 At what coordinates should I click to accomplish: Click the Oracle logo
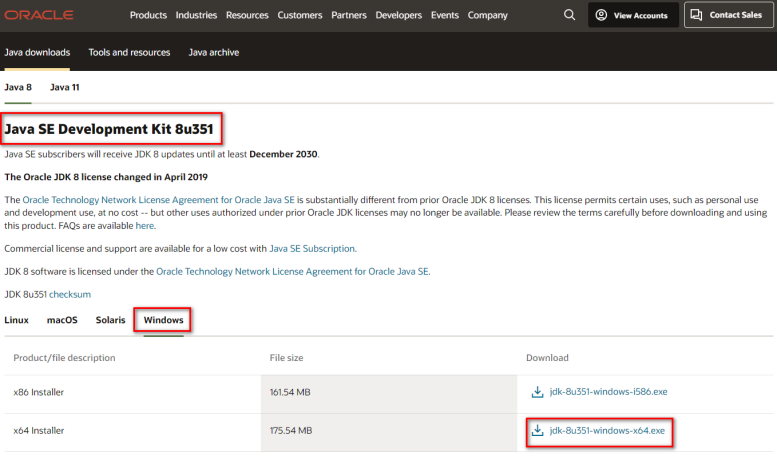[39, 15]
